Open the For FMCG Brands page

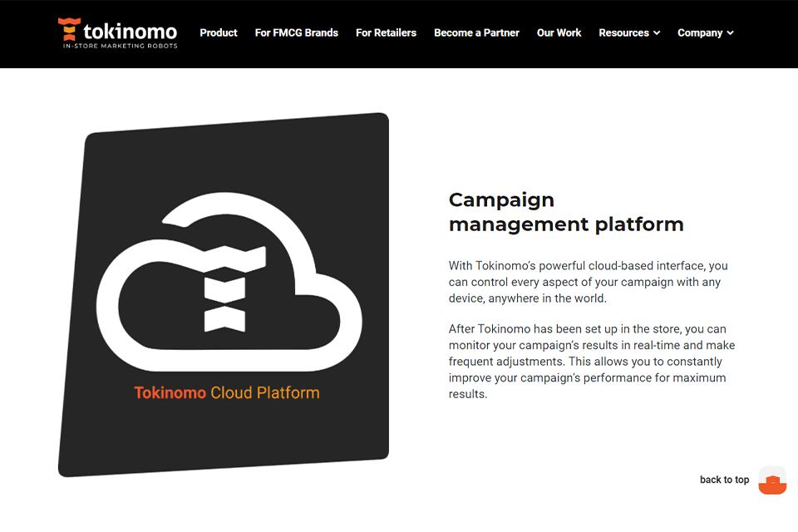point(296,32)
